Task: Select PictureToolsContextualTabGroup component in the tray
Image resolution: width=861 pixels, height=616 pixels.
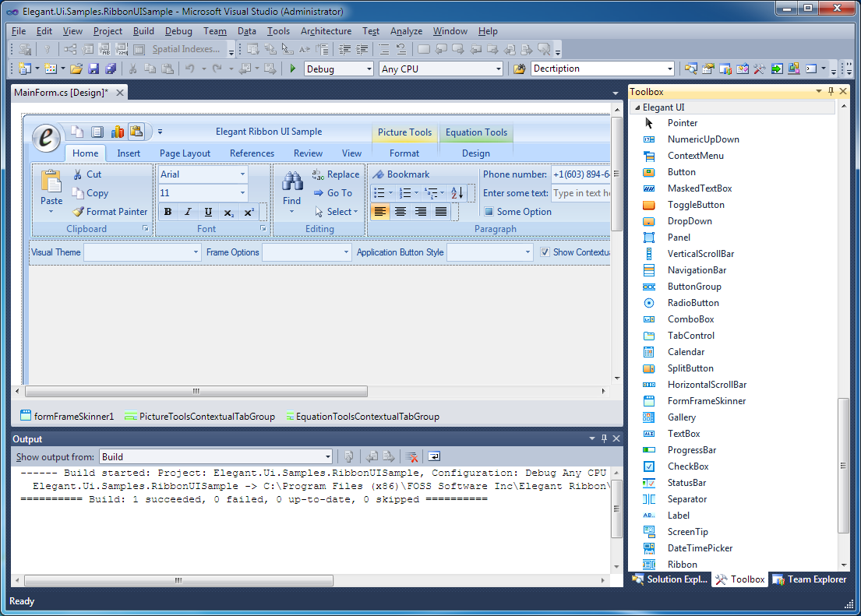Action: coord(200,416)
